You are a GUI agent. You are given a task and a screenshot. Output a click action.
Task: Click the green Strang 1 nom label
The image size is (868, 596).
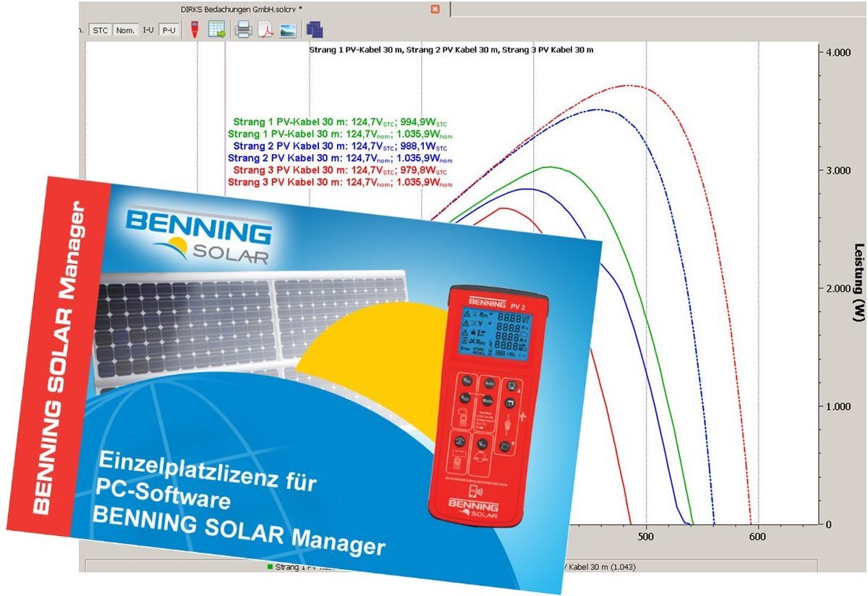click(x=340, y=135)
